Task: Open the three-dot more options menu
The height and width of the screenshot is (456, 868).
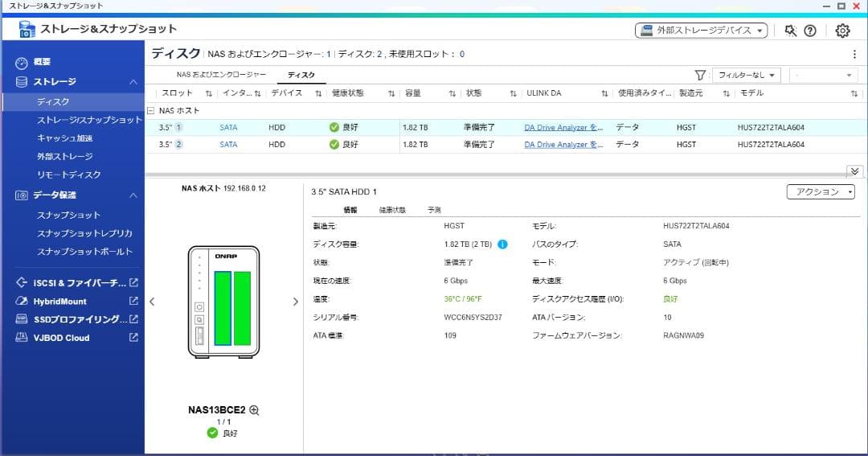Action: point(854,55)
